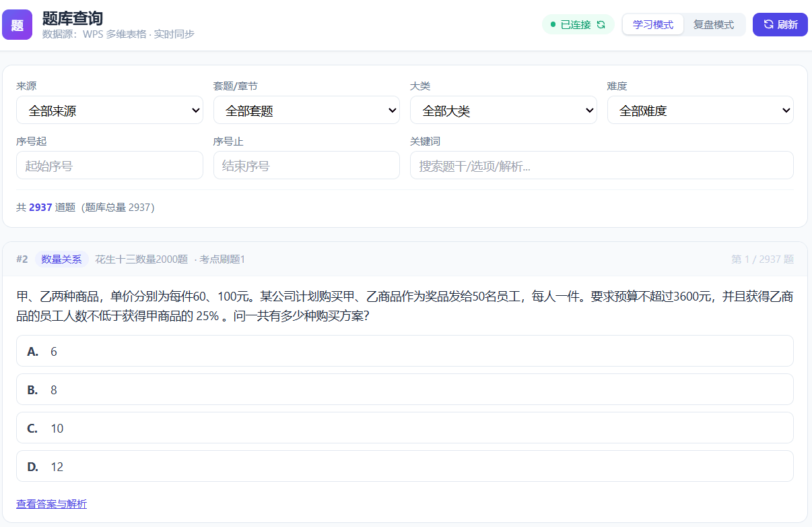Image resolution: width=812 pixels, height=527 pixels.
Task: Open the 全部难度 difficulty dropdown
Action: 700,110
